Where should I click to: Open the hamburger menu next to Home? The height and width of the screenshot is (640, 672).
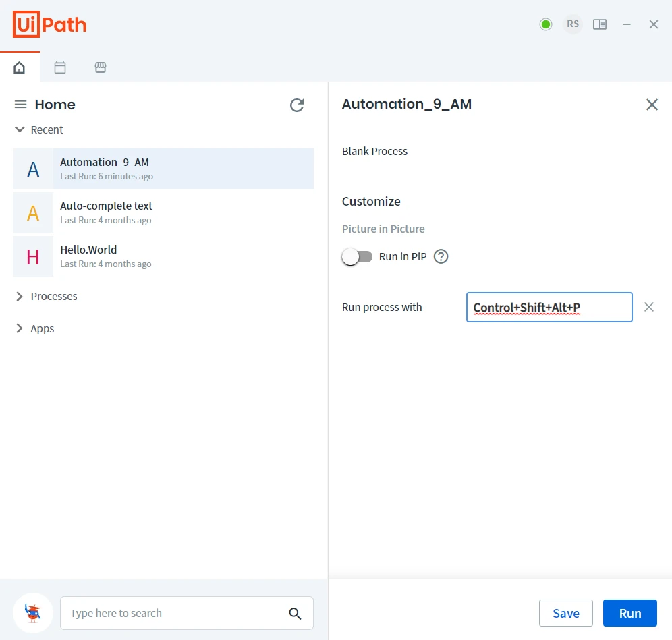point(20,104)
